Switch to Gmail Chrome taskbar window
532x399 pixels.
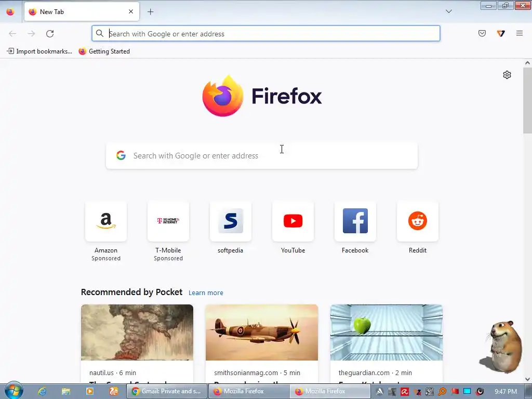click(x=167, y=391)
